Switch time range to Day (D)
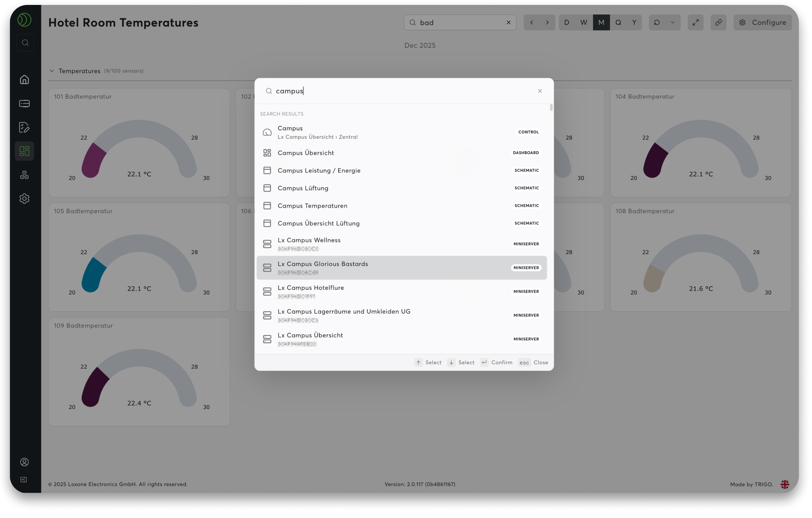 click(567, 23)
